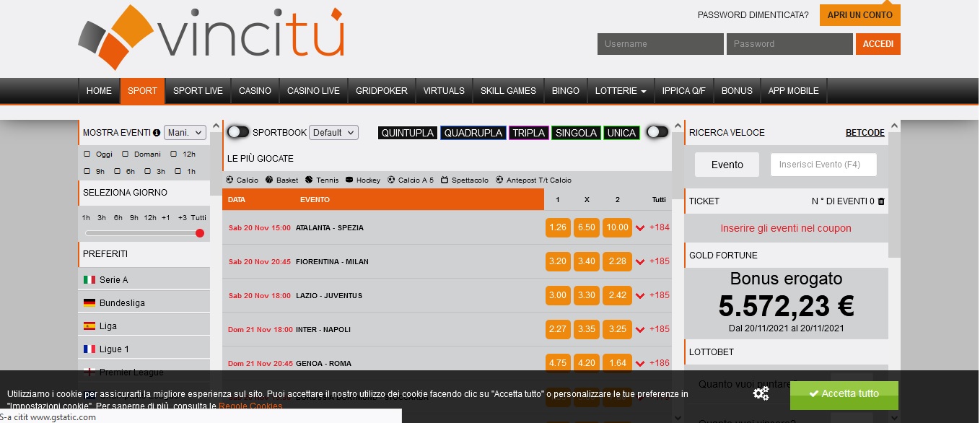Click the Apri un conto button
Image resolution: width=980 pixels, height=423 pixels.
pyautogui.click(x=859, y=14)
